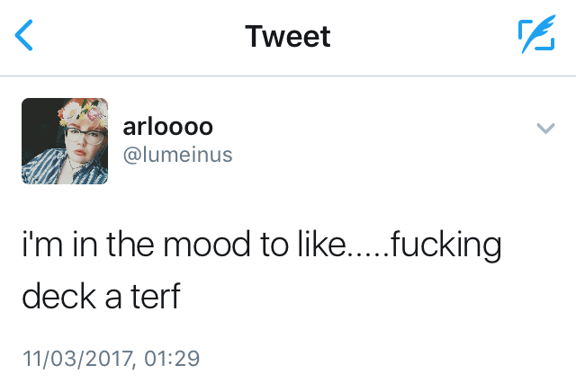Open the dropdown caret beside arloooo

[544, 129]
